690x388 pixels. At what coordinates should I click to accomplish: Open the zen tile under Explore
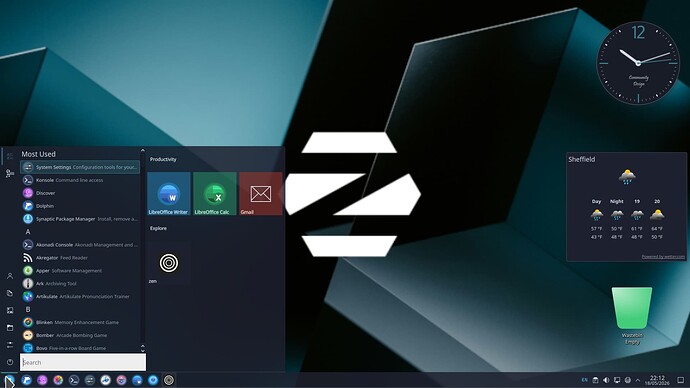[169, 263]
